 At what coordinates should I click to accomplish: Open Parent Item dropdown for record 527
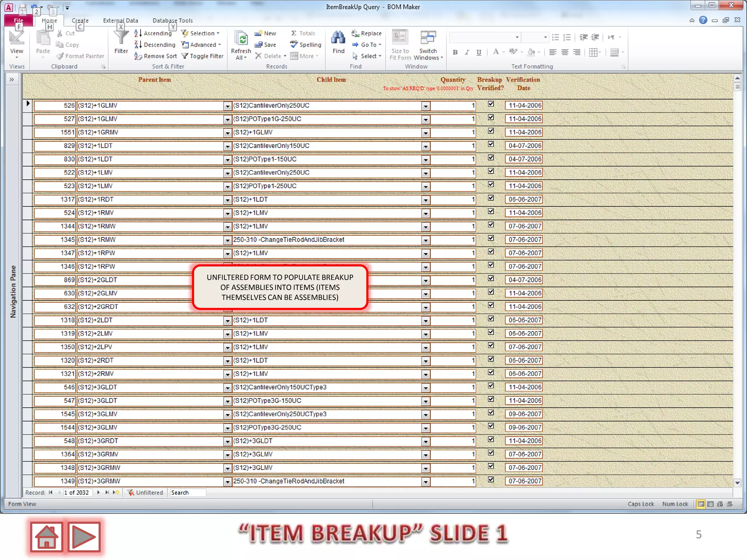227,120
